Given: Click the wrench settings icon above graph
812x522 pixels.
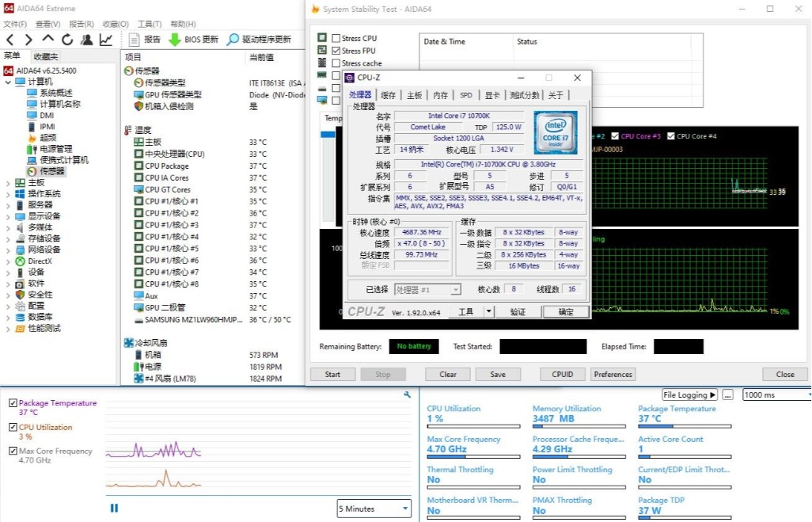Looking at the screenshot, I should (407, 395).
